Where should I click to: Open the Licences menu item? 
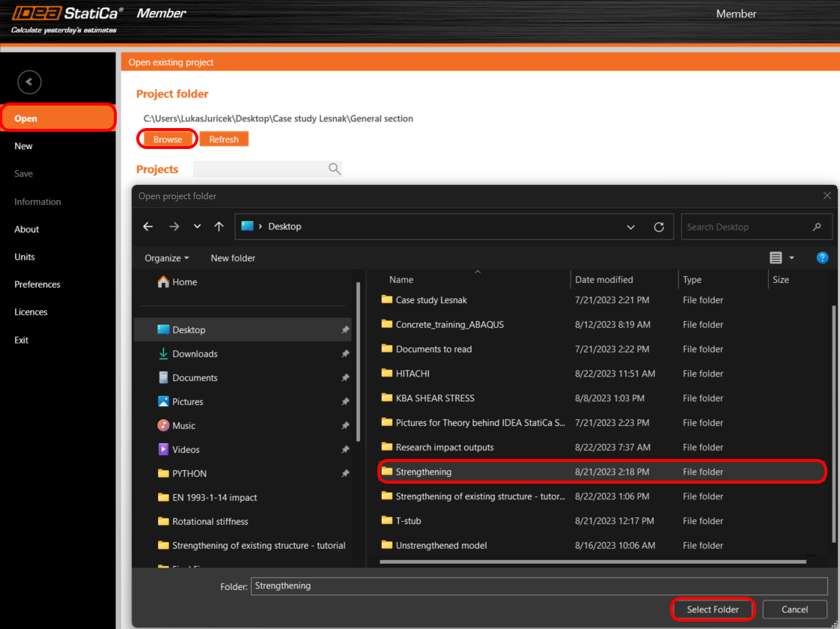pyautogui.click(x=31, y=312)
